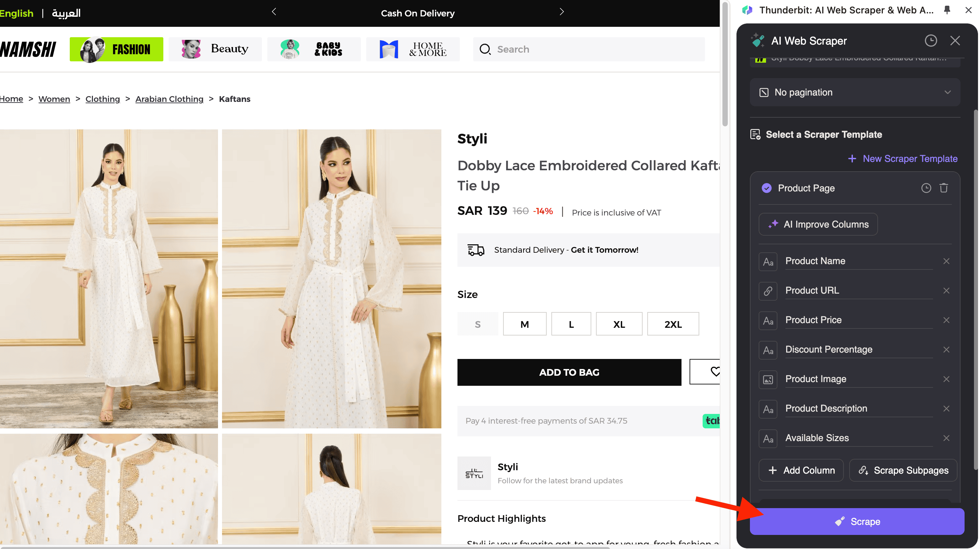Open the history dropdown for scraper templates
The width and height of the screenshot is (980, 549).
click(x=926, y=187)
